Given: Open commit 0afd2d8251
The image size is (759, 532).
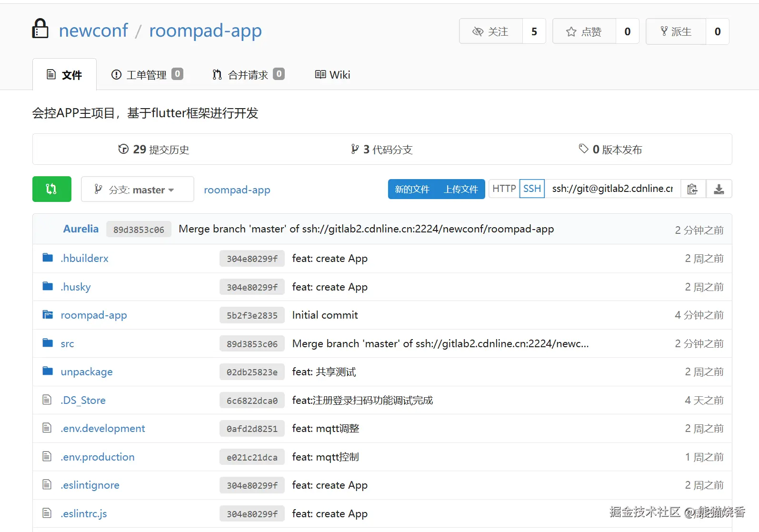Looking at the screenshot, I should tap(252, 429).
